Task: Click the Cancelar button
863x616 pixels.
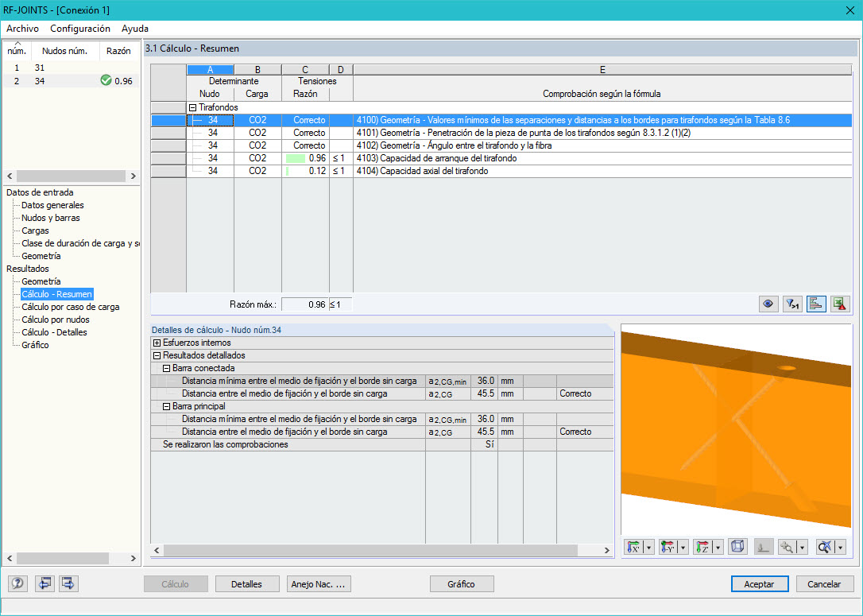Action: coord(824,584)
